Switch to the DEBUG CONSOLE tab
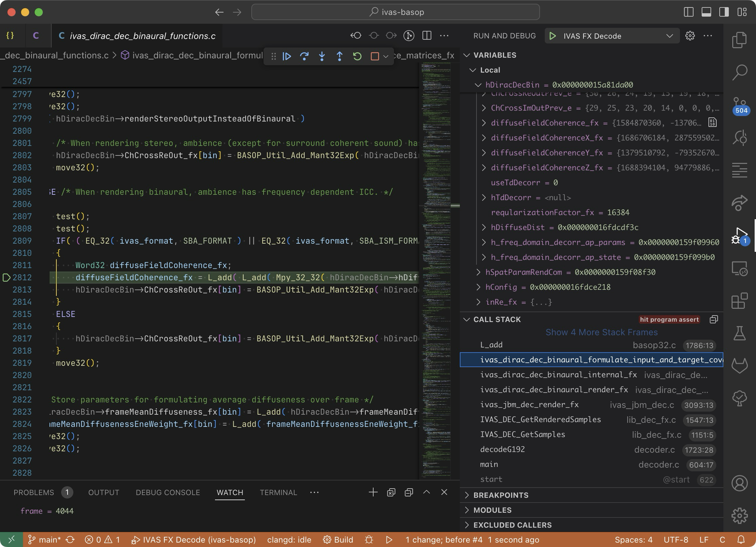 point(168,492)
